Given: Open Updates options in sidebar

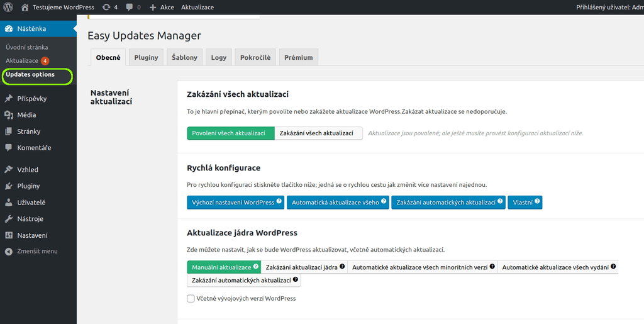Looking at the screenshot, I should [x=30, y=74].
